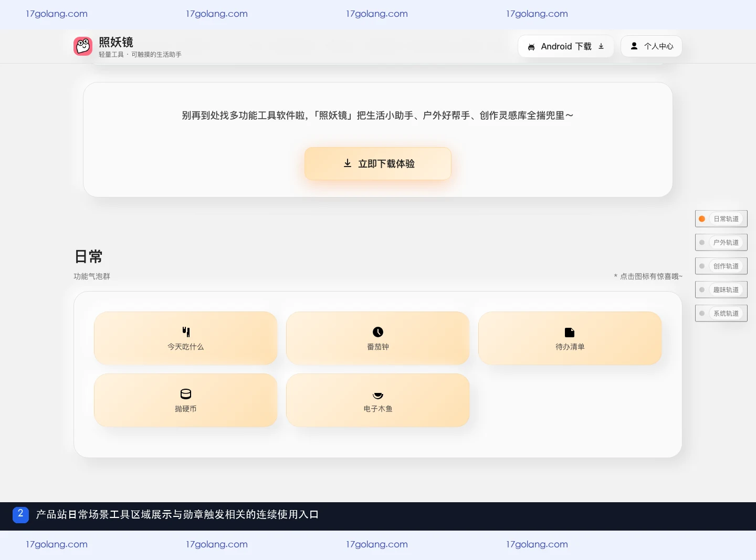
Task: Select the 番茄钟 clock icon
Action: pyautogui.click(x=378, y=332)
